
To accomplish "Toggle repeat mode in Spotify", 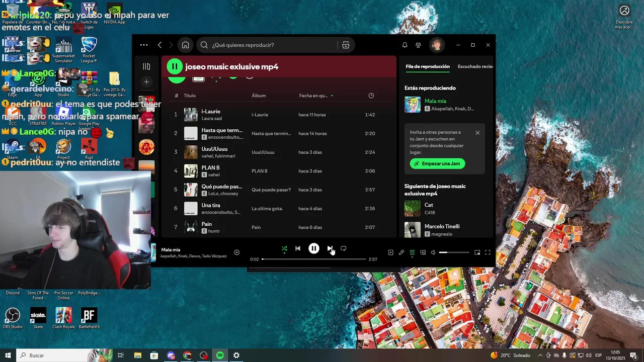I will [x=344, y=248].
